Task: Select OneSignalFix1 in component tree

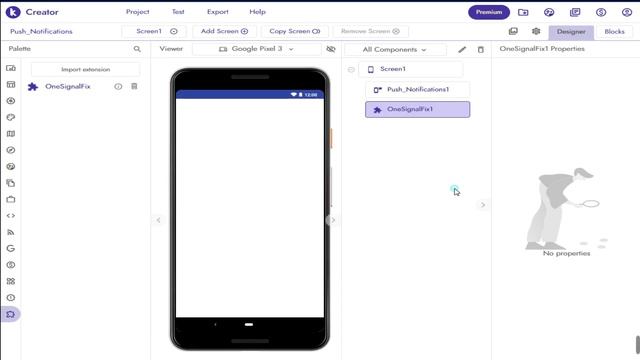Action: click(418, 109)
